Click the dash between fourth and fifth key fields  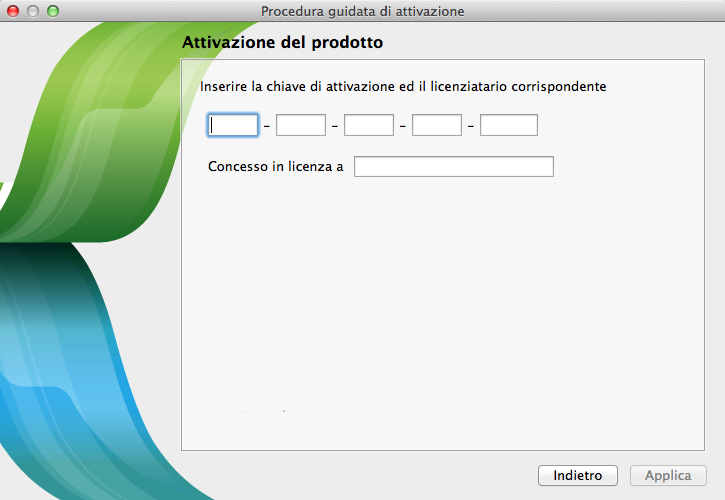471,126
